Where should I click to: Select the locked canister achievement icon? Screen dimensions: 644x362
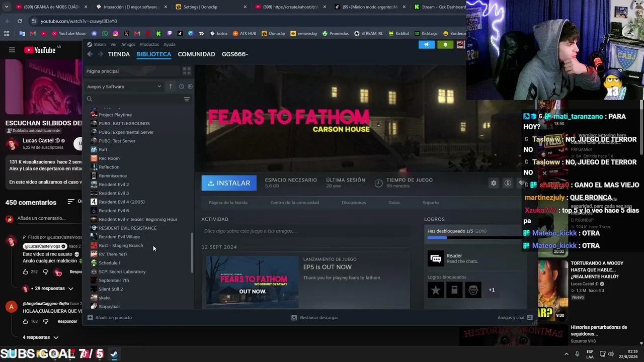(454, 290)
